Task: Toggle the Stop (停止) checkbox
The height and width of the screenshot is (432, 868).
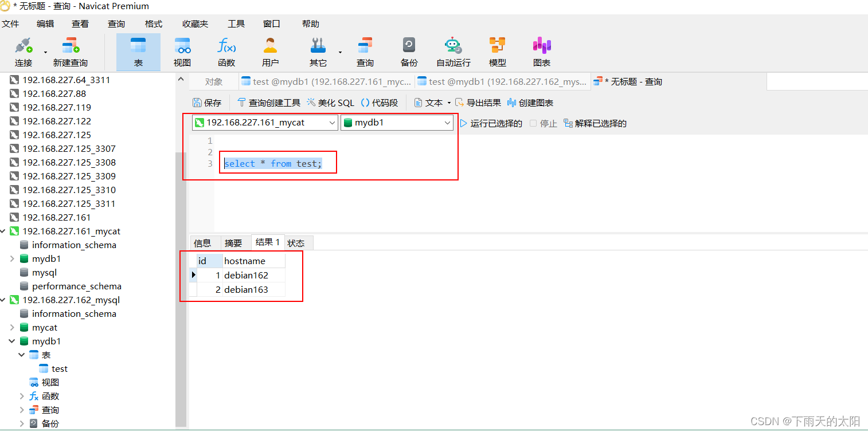Action: pos(533,123)
